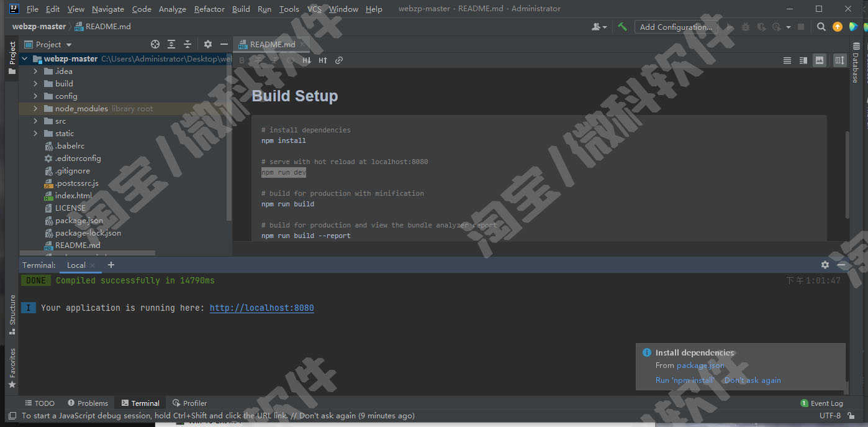Click the UTF-8 encoding in status bar
This screenshot has width=868, height=427.
click(x=830, y=416)
